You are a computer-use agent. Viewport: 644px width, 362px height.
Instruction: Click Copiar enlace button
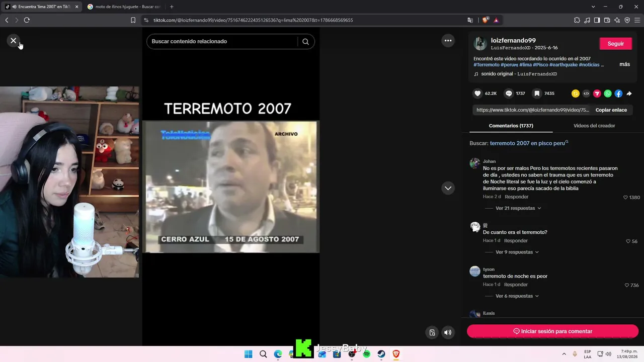(x=611, y=110)
